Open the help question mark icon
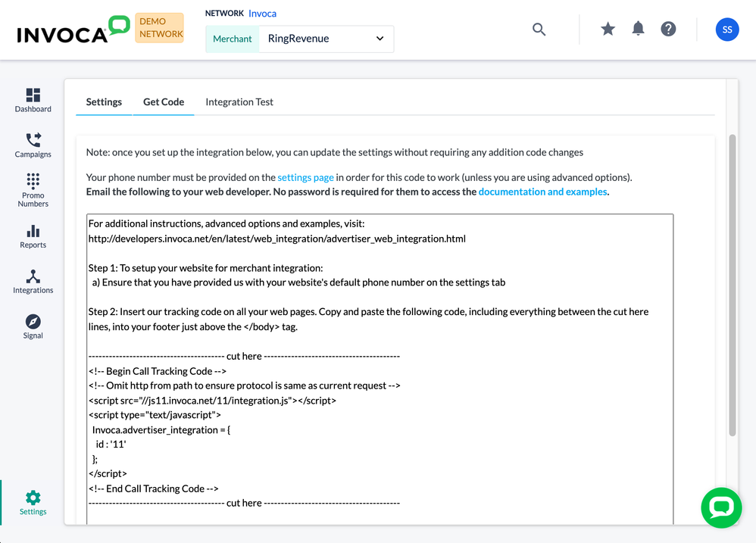Image resolution: width=756 pixels, height=543 pixels. (x=668, y=29)
